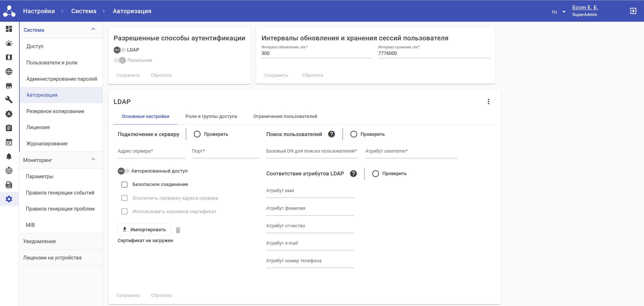Click the help icon next to Поиск пользователей

pos(331,134)
